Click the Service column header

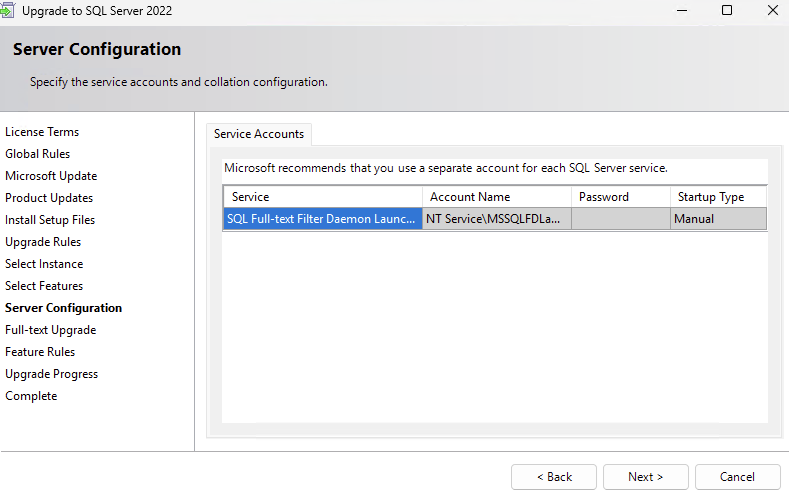pyautogui.click(x=323, y=197)
